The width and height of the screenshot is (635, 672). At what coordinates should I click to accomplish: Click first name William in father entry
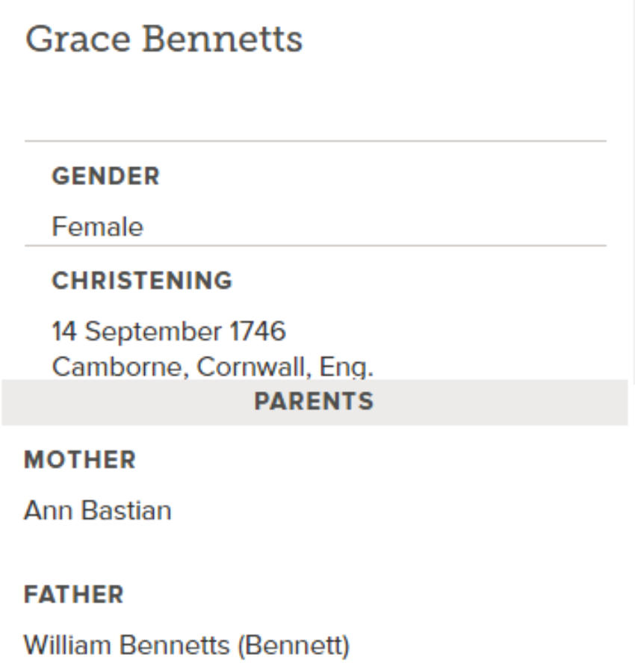click(x=67, y=645)
